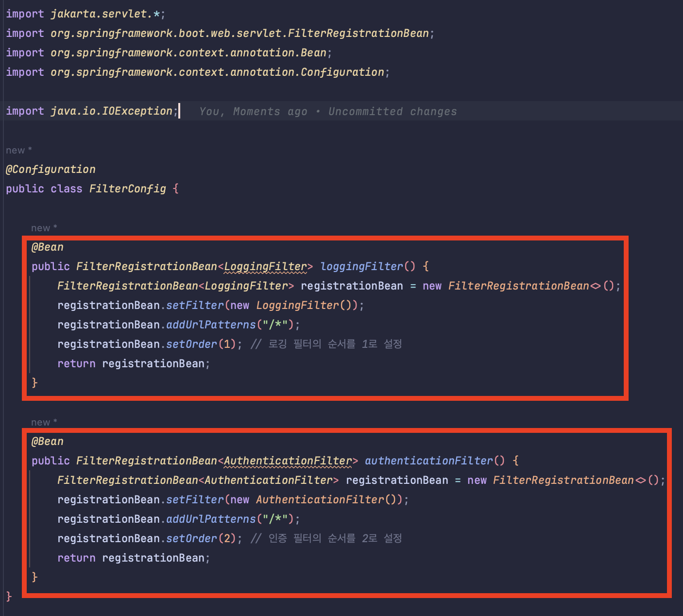Viewport: 683px width, 616px height.
Task: Click the FilterConfig class name
Action: [128, 189]
